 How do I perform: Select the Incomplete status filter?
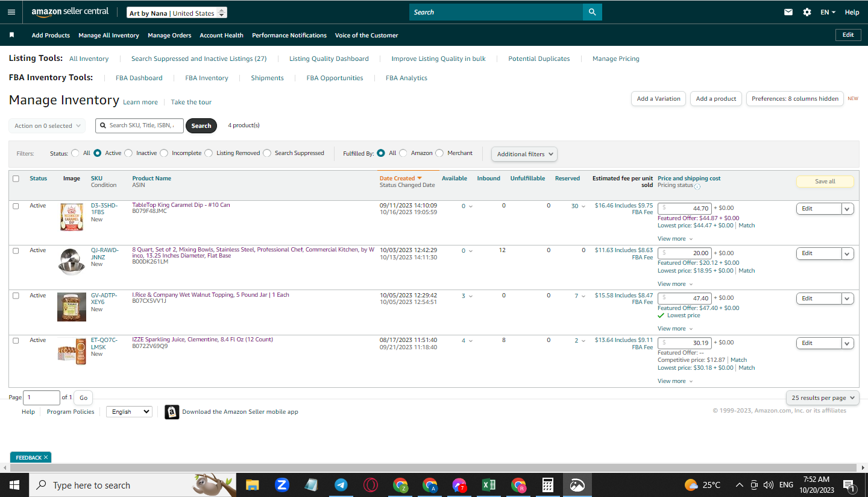click(x=164, y=153)
